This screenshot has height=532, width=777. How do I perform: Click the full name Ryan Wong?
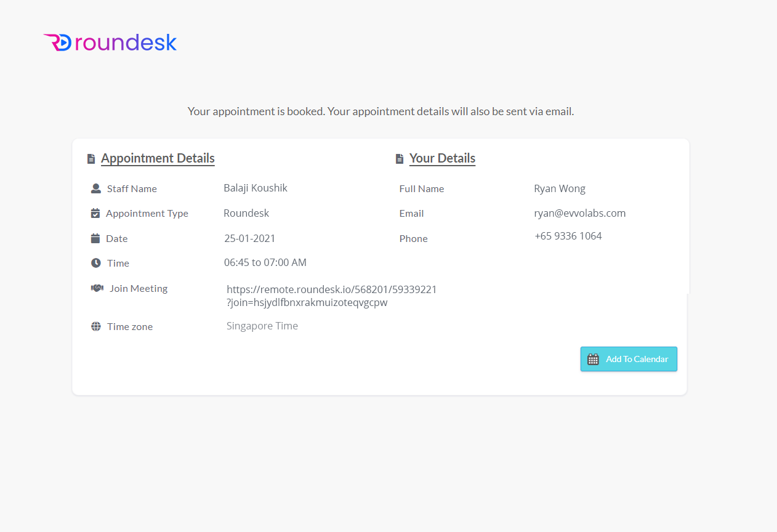pyautogui.click(x=560, y=188)
